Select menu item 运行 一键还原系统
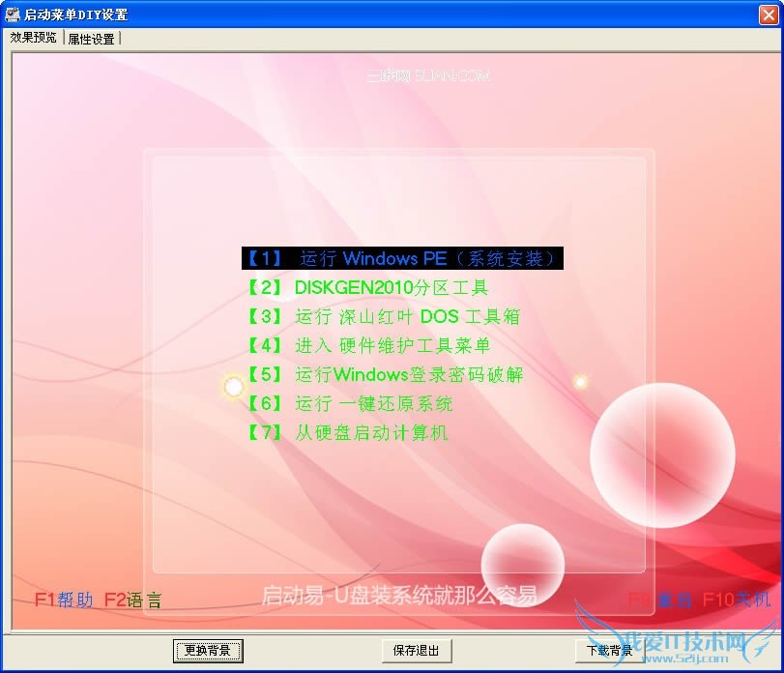This screenshot has height=673, width=784. click(351, 403)
